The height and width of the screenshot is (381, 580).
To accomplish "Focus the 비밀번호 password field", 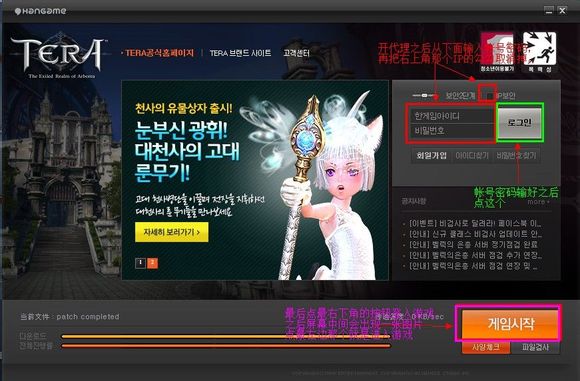I will point(452,131).
